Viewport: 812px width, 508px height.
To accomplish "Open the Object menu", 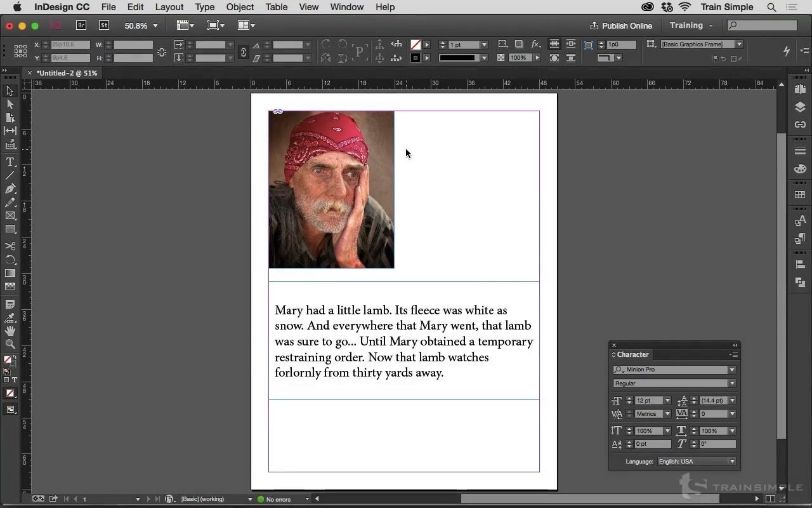I will point(240,7).
